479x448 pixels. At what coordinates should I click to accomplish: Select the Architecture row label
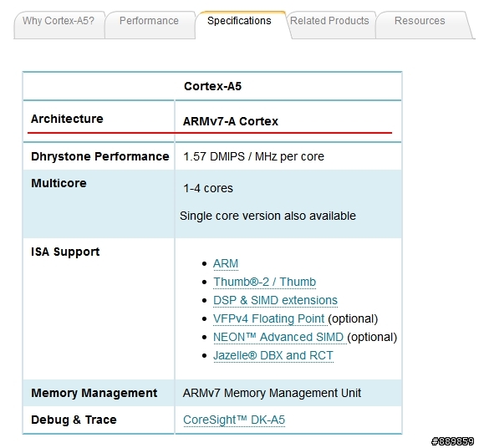67,119
